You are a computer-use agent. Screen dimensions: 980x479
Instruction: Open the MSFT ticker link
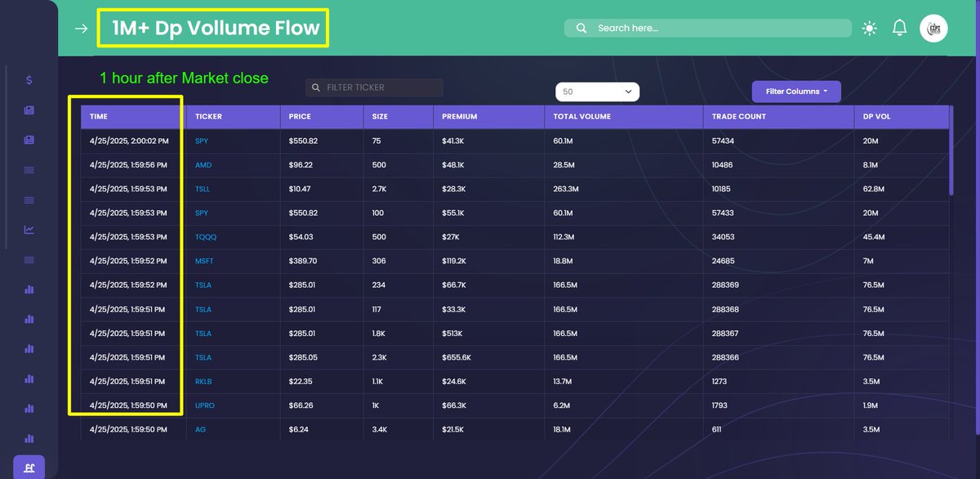[x=204, y=261]
